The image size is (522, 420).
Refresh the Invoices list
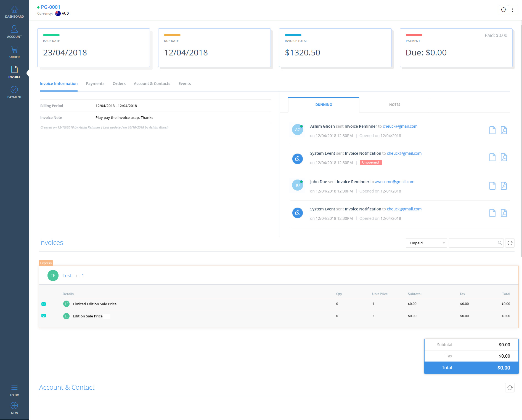(510, 243)
